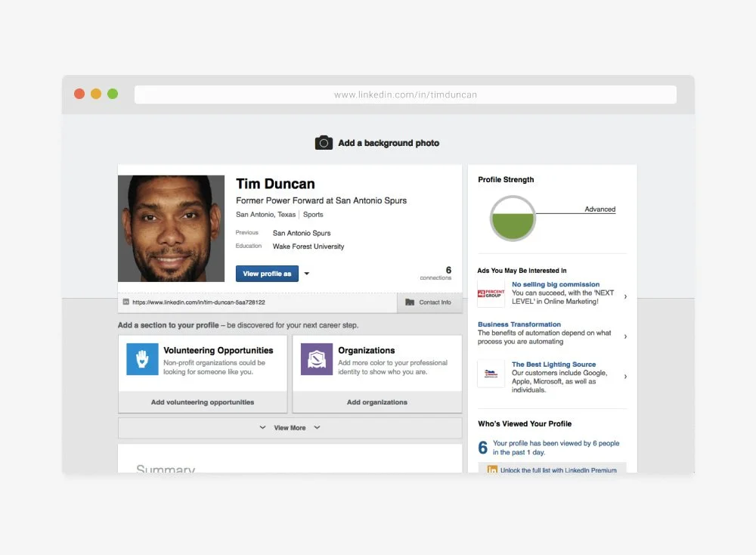Click the View profile as button
Image resolution: width=756 pixels, height=555 pixels.
[267, 274]
